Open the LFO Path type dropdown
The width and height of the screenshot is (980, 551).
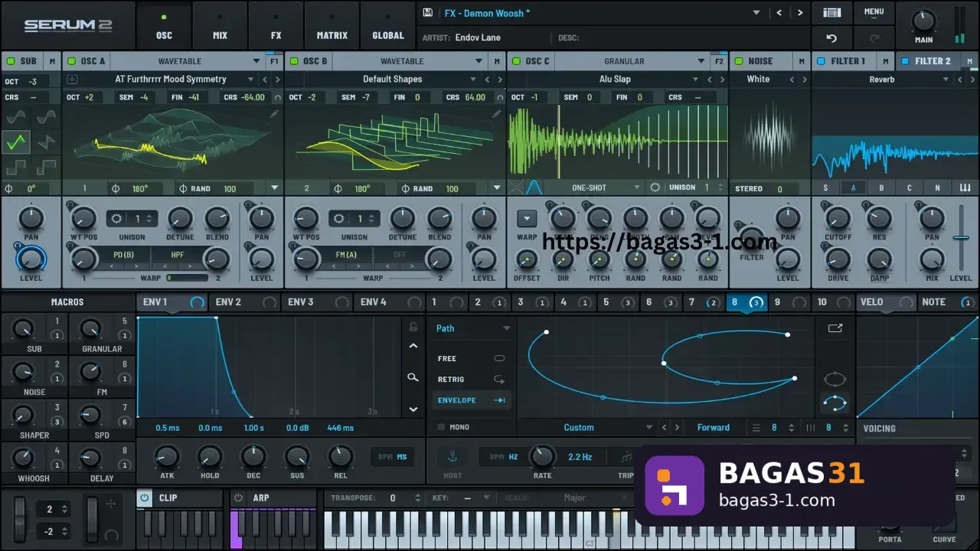[472, 328]
